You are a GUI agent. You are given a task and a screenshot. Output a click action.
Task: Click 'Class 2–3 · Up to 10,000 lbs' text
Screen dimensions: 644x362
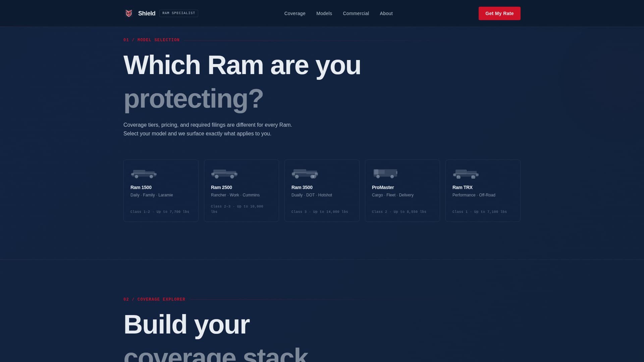tap(237, 209)
